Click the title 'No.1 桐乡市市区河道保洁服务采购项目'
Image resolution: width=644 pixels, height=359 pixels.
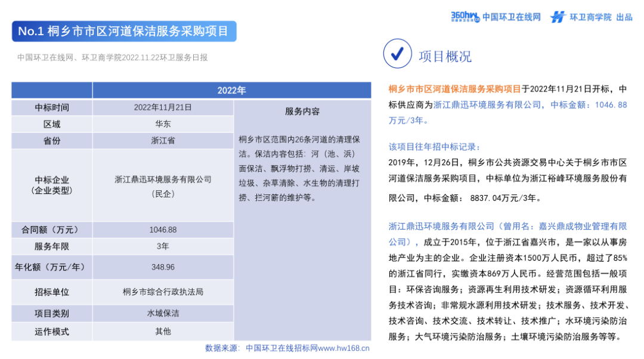123,31
